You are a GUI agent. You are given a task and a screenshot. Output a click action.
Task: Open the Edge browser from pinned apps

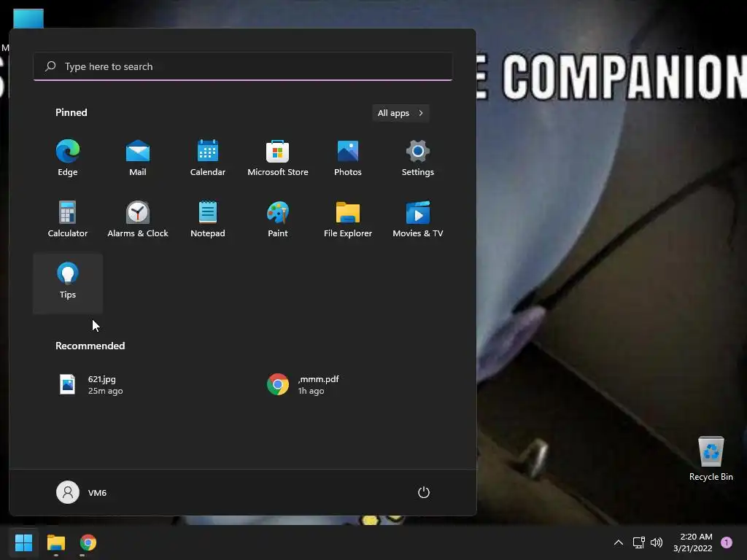pyautogui.click(x=68, y=158)
